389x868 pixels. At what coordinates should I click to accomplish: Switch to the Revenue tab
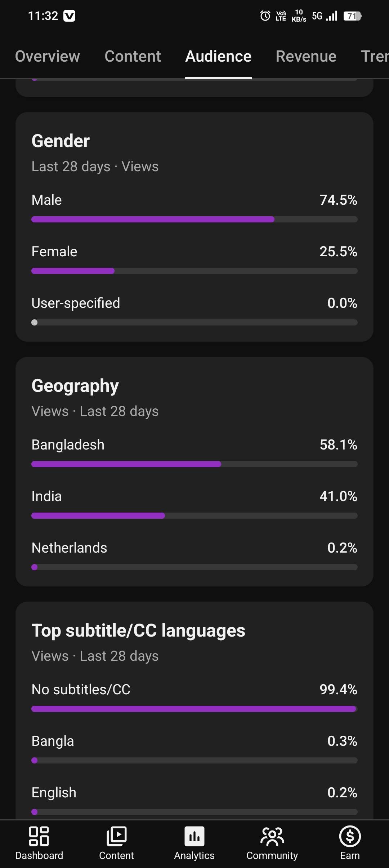[x=306, y=56]
